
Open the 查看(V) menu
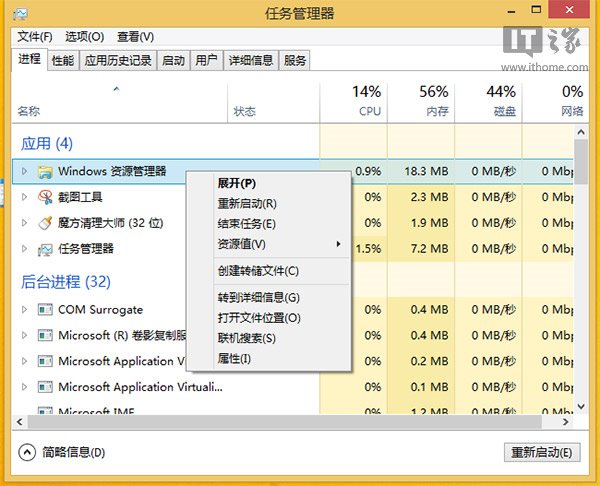tap(135, 37)
